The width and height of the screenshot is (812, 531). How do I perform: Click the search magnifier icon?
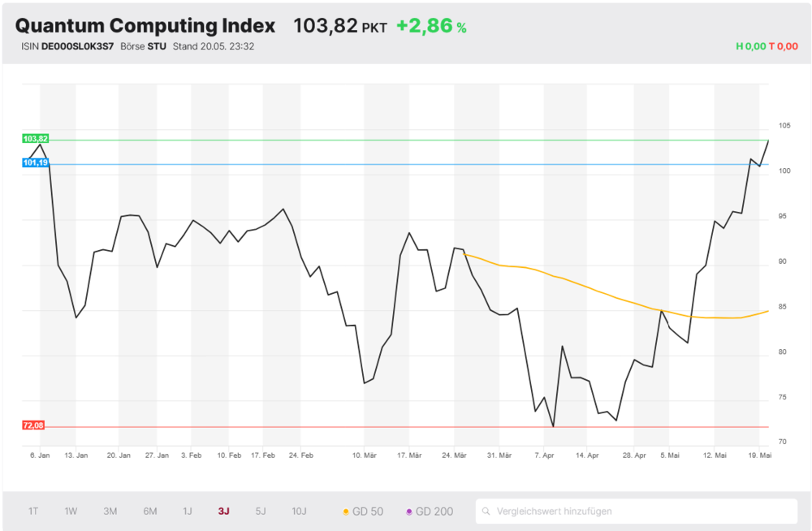pos(486,512)
